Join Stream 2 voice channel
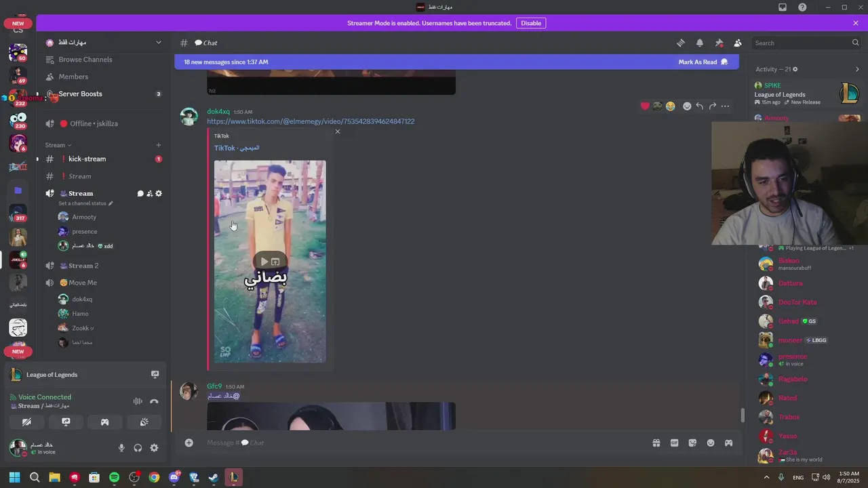 (103, 266)
